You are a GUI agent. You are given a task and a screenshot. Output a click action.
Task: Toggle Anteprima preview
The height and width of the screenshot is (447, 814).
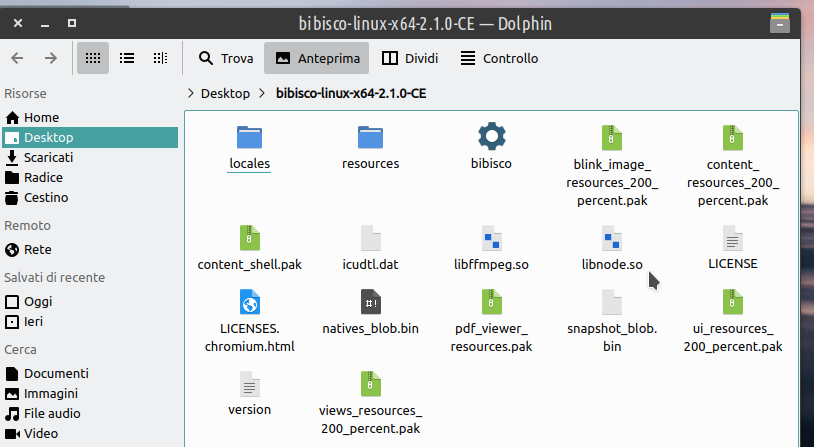[x=317, y=58]
